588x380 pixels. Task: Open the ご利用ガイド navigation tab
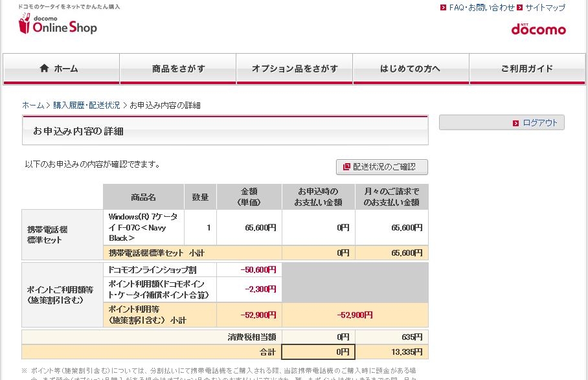tap(527, 69)
